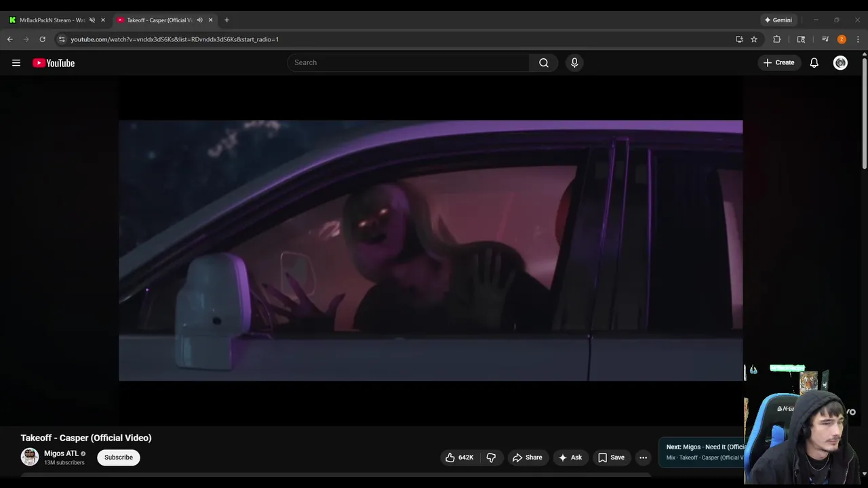Open the media controls icon
868x488 pixels.
[825, 39]
